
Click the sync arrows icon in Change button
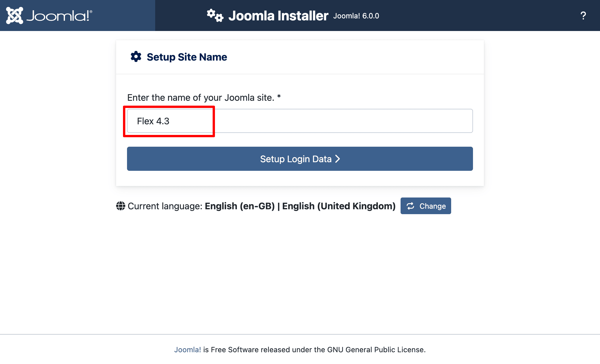click(411, 206)
